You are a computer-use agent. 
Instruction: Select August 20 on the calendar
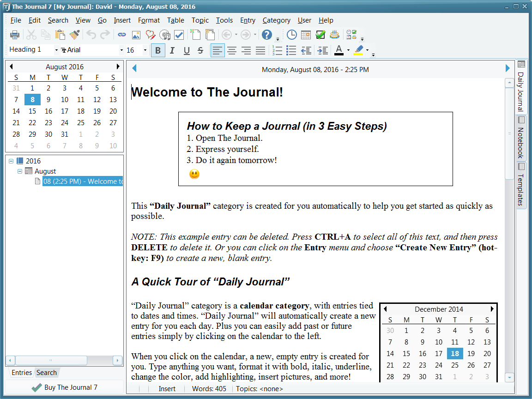113,111
